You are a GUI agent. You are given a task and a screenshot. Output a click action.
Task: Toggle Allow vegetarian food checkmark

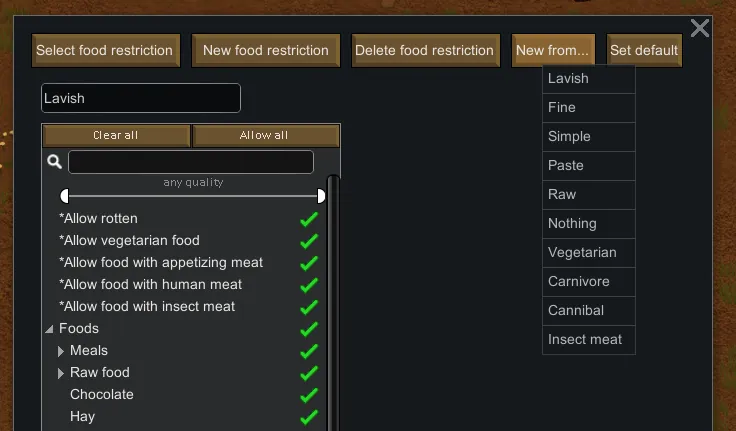[309, 241]
